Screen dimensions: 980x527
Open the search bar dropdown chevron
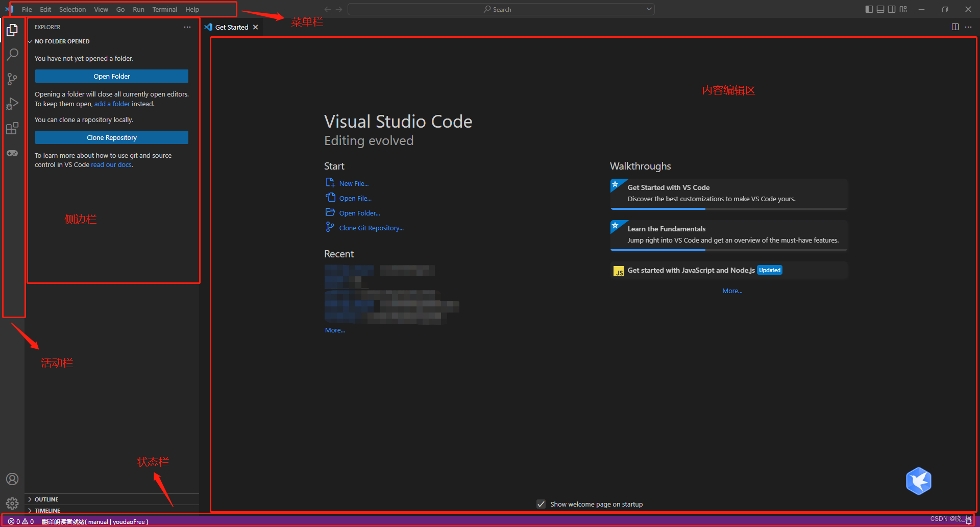[x=649, y=9]
